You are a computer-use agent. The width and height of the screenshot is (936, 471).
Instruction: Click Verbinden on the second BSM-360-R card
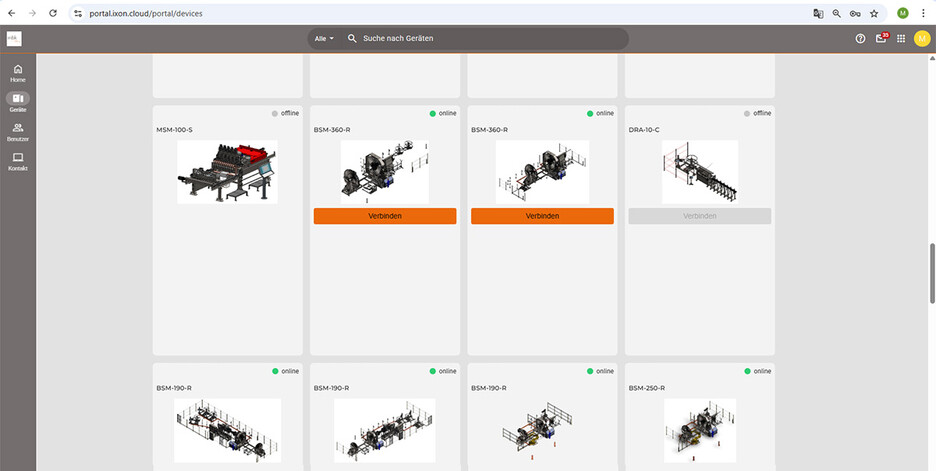(x=542, y=216)
